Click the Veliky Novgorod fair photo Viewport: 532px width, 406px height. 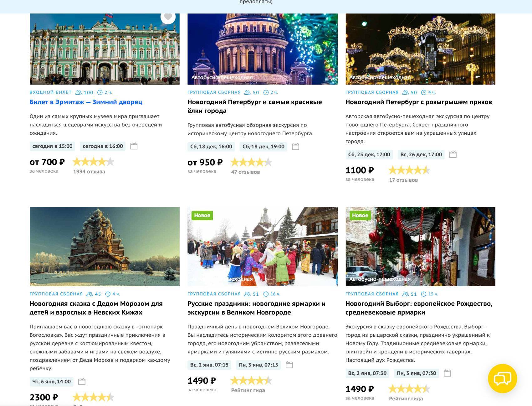click(262, 246)
